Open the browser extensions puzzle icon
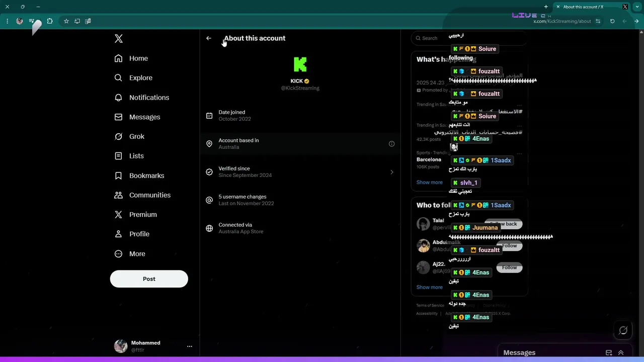Screen dimensions: 644x362 pyautogui.click(x=50, y=21)
